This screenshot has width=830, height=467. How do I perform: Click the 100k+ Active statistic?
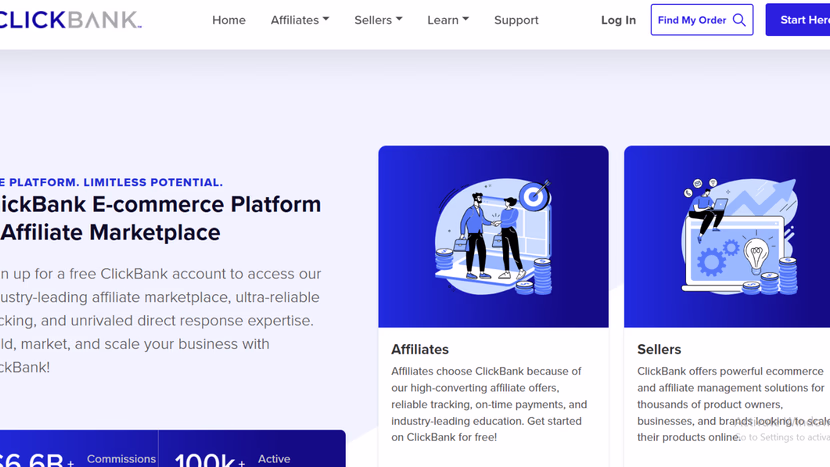(233, 459)
